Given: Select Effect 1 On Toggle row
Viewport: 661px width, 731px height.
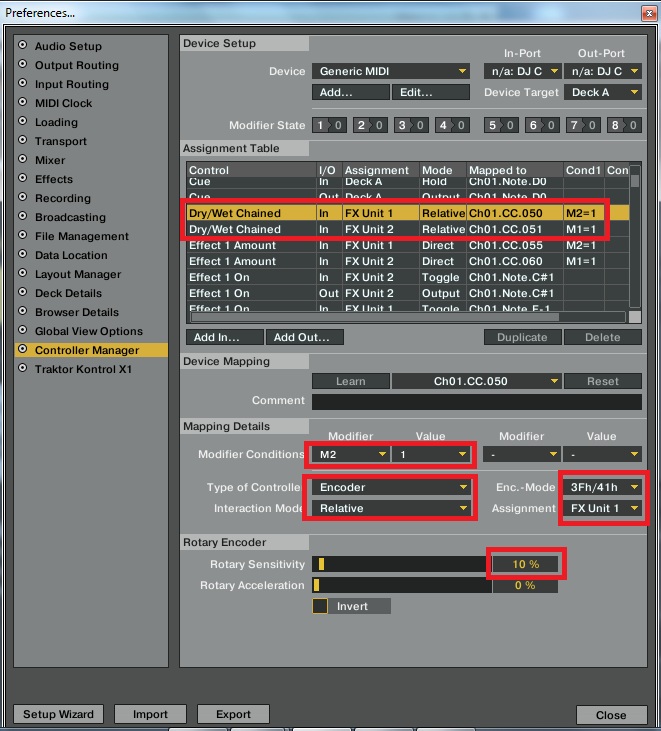Looking at the screenshot, I should click(x=408, y=277).
